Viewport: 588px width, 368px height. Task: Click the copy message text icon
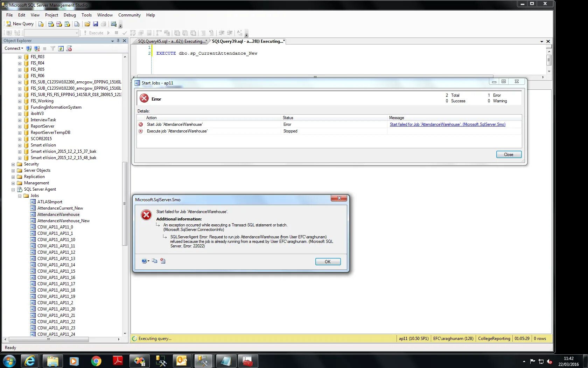pos(154,261)
